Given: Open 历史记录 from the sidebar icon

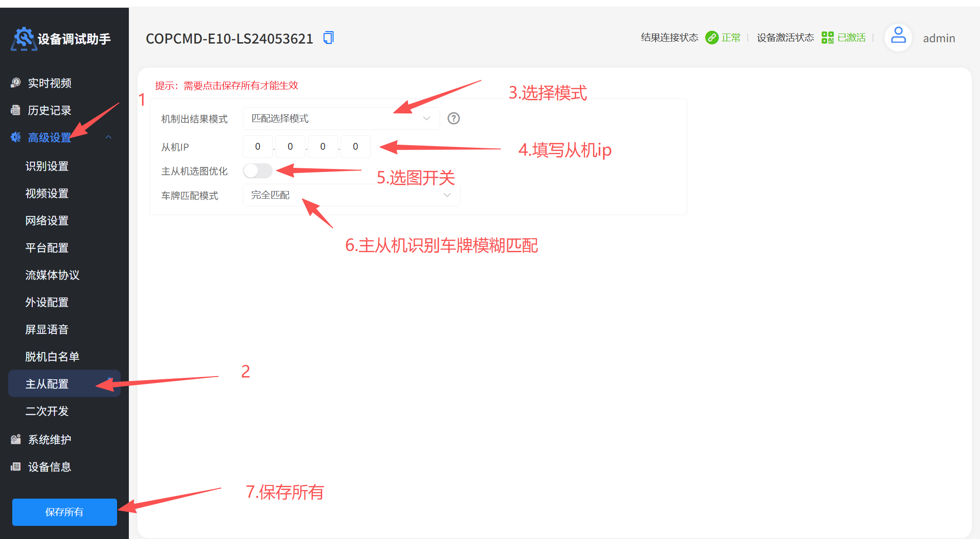Looking at the screenshot, I should pyautogui.click(x=16, y=110).
